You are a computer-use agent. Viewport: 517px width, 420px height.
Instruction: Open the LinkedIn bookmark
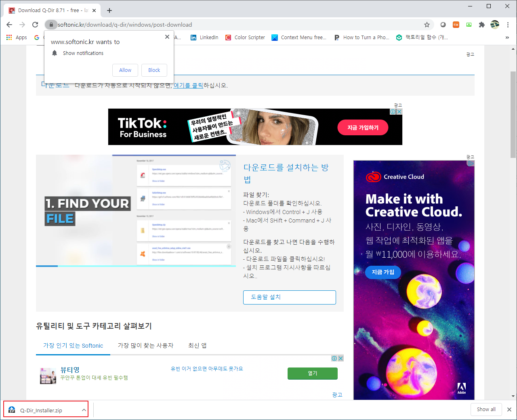tap(204, 37)
